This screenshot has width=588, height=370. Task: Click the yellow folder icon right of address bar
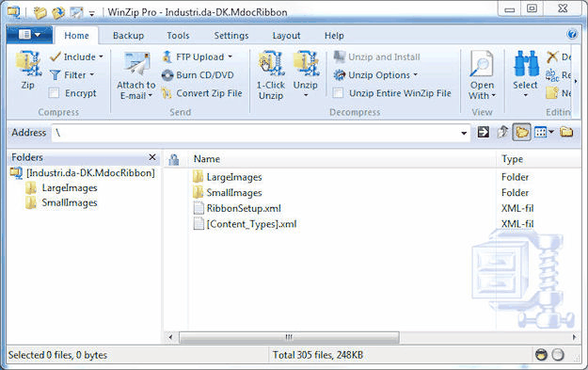566,132
